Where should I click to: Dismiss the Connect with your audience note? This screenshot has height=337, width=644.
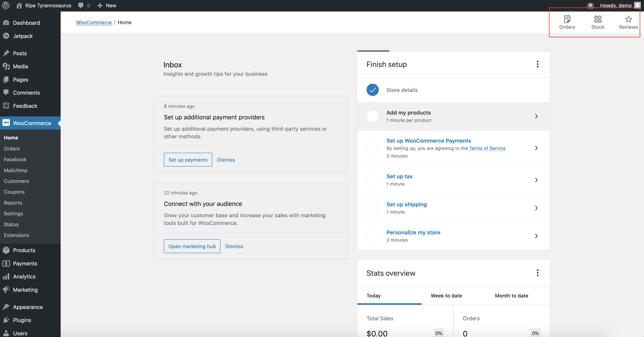click(234, 246)
